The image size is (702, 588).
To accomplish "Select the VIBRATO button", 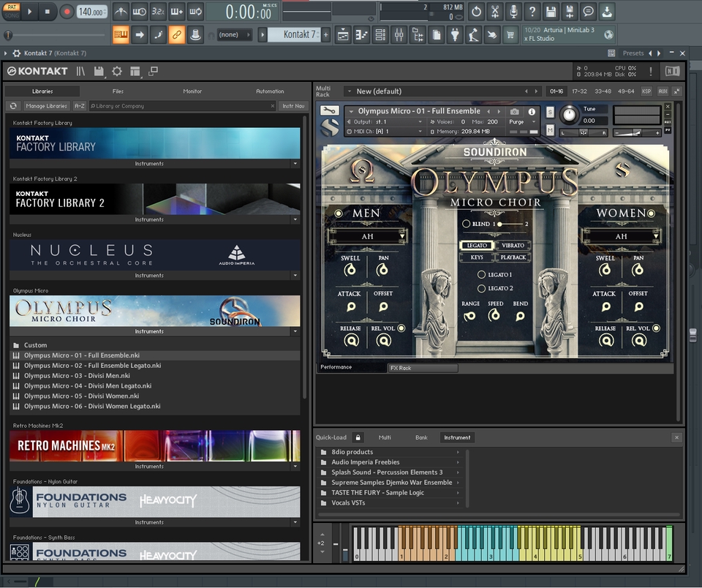I will click(x=513, y=246).
